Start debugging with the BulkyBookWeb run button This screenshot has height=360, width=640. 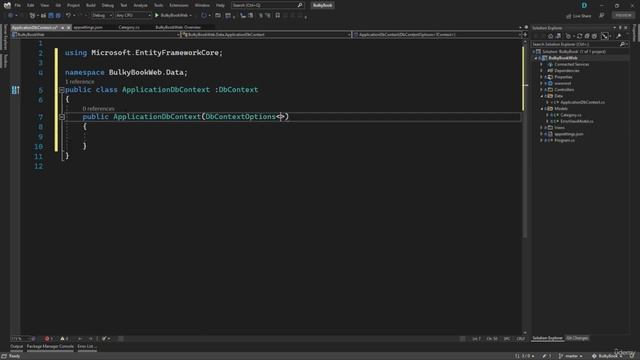coord(173,15)
